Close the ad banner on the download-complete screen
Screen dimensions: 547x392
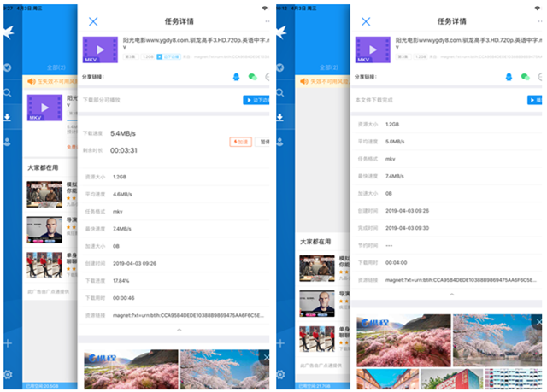click(538, 322)
